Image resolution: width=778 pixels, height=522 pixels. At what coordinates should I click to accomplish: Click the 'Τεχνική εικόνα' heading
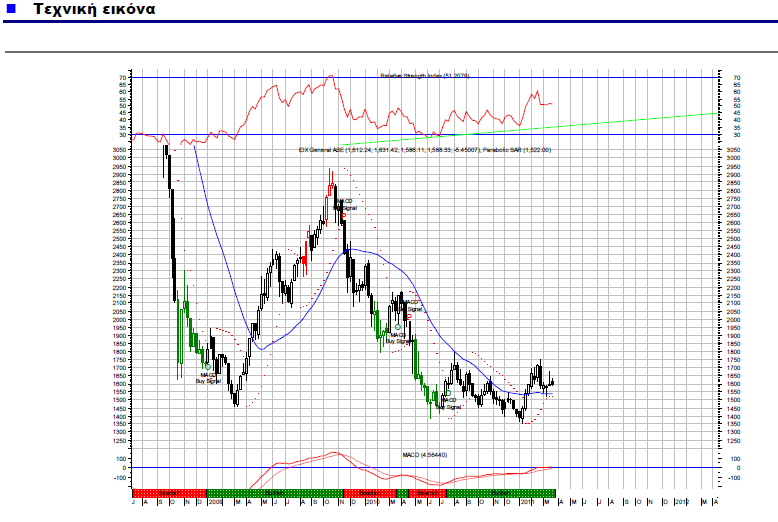94,9
